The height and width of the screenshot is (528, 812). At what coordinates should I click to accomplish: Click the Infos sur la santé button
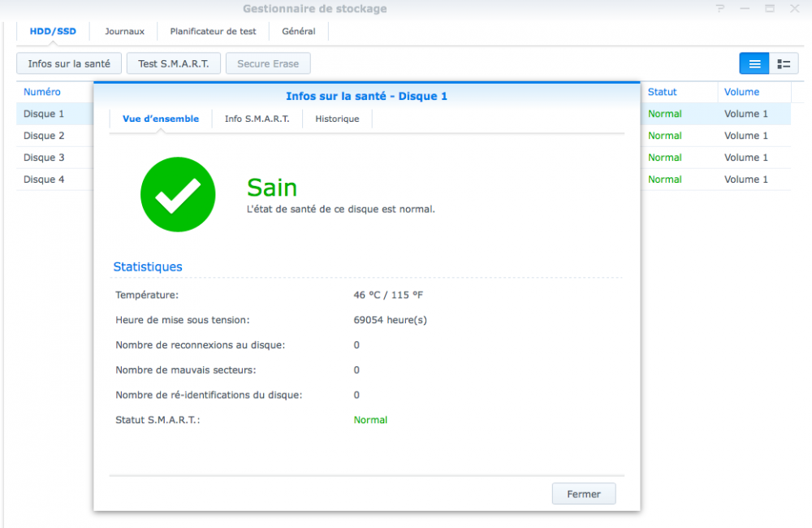pos(69,63)
